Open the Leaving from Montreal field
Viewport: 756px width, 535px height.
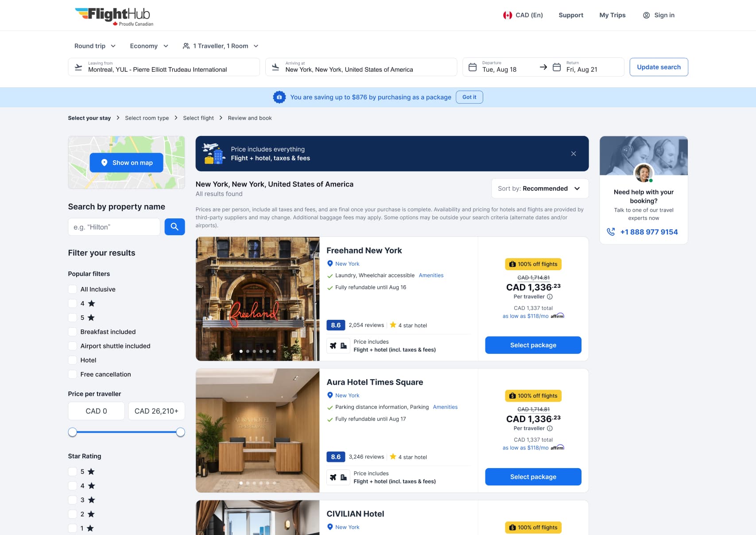point(164,67)
